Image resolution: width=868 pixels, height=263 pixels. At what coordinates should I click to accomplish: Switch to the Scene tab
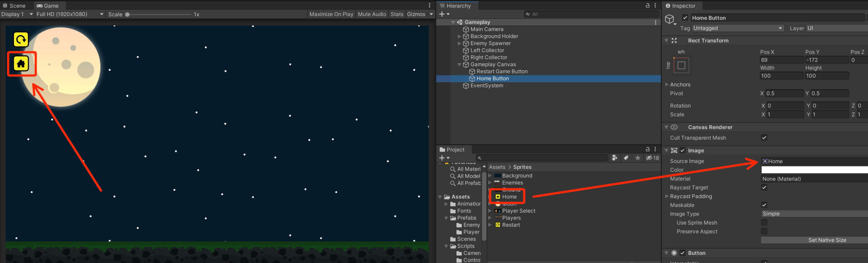14,6
